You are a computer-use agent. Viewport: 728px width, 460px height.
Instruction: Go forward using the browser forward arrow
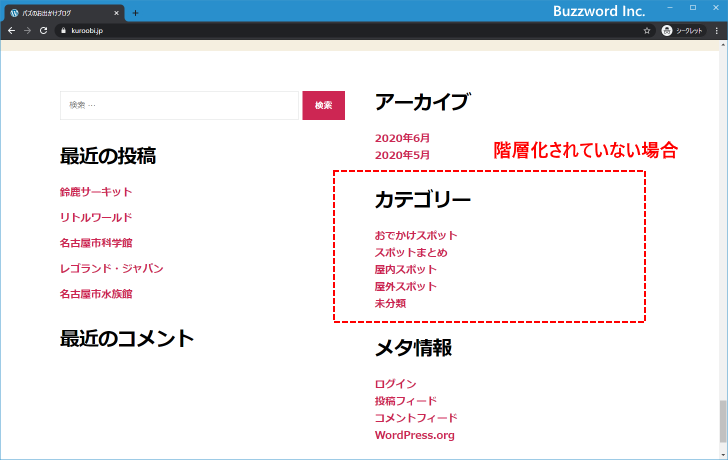[x=27, y=31]
